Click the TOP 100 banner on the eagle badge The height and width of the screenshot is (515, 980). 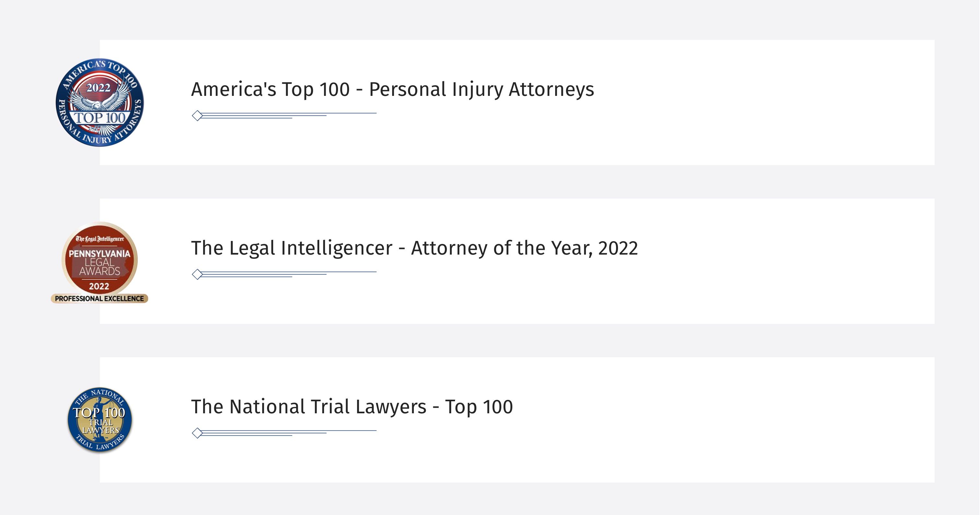[x=99, y=118]
